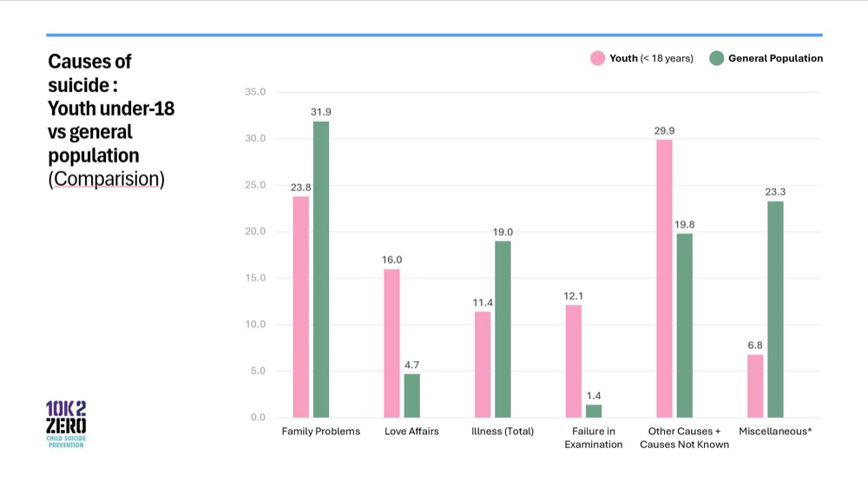Click the 11.4 data label
The width and height of the screenshot is (868, 488).
pyautogui.click(x=483, y=302)
